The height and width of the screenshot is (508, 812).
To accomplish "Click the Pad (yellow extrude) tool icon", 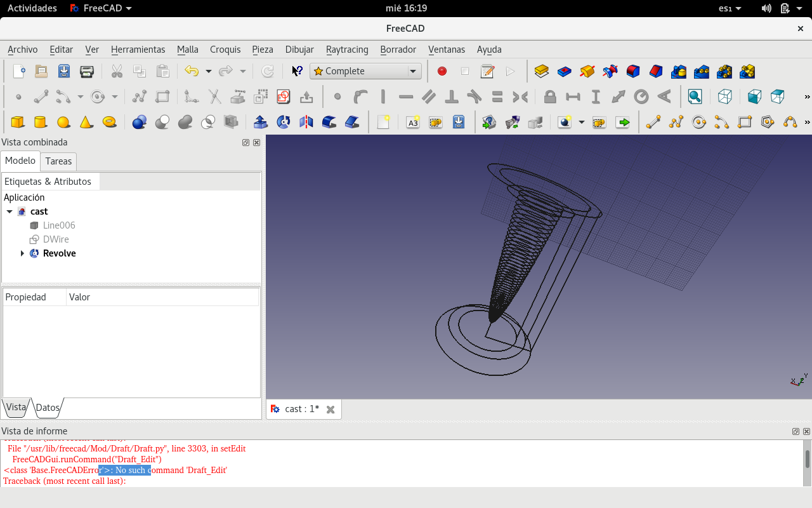I will click(541, 72).
